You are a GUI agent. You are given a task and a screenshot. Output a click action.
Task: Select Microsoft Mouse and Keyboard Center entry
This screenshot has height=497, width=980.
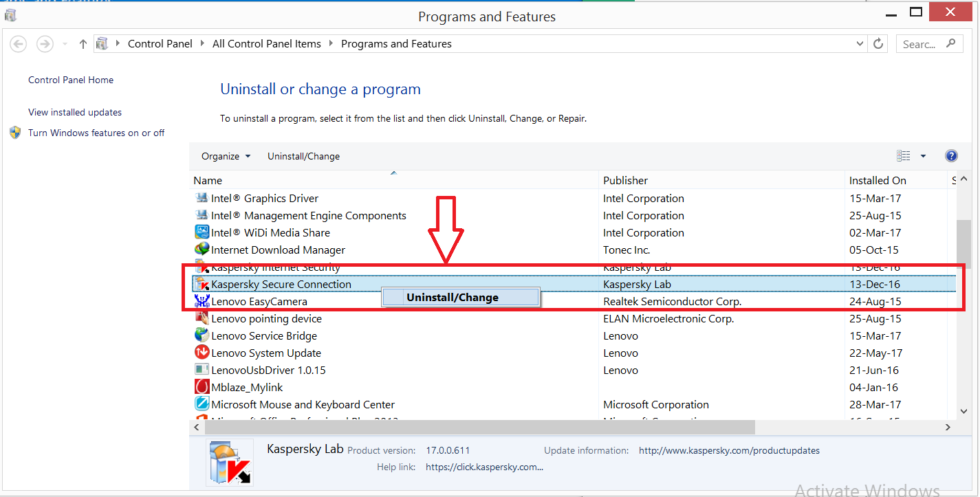(x=303, y=404)
